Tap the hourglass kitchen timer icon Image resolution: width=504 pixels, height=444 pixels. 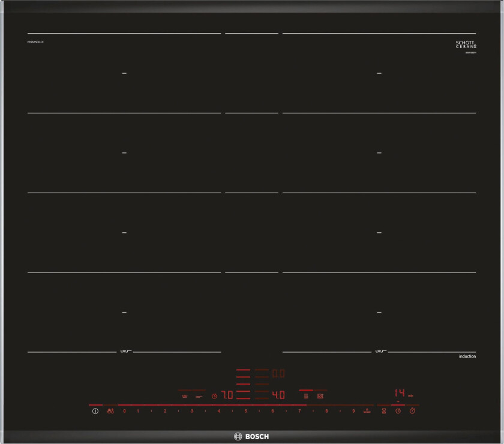pyautogui.click(x=384, y=411)
